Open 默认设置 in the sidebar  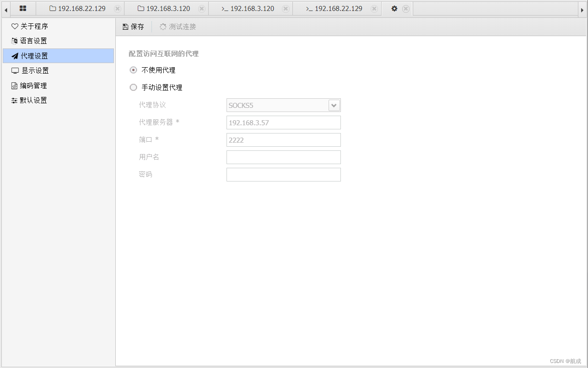[x=59, y=101]
